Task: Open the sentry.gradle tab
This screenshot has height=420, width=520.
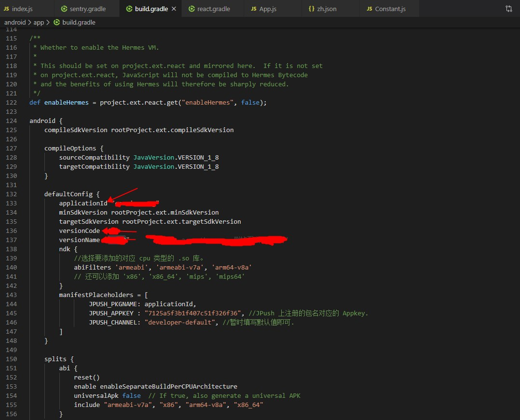Action: pos(88,9)
